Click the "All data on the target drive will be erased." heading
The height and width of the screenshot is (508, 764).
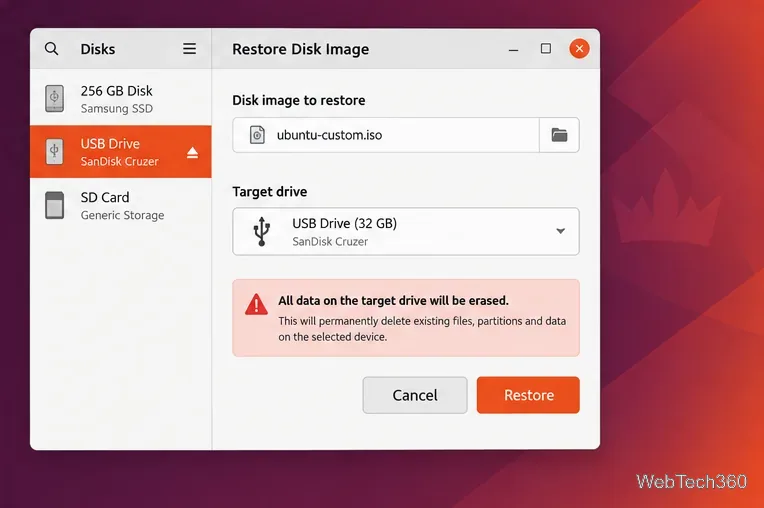[x=393, y=301]
